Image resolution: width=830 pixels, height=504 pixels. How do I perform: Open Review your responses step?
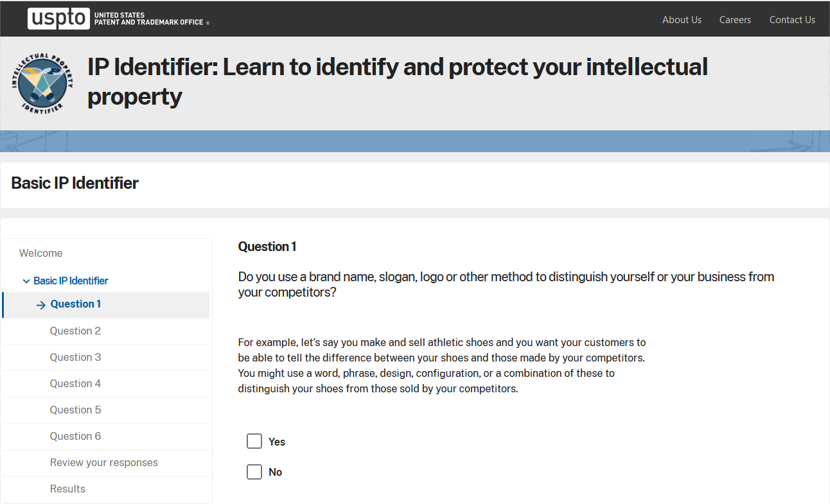click(104, 462)
